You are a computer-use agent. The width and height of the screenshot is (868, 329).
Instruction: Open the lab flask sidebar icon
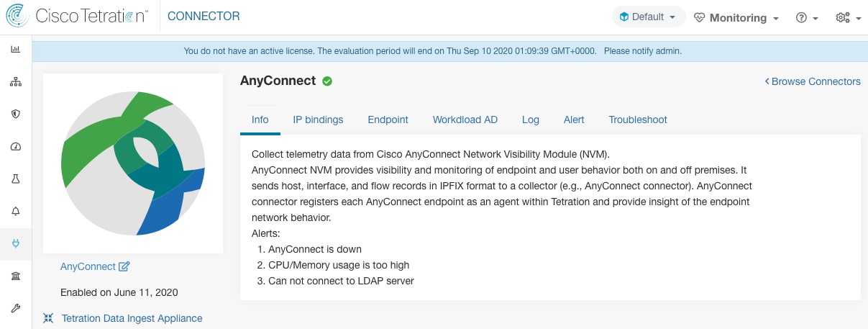(16, 179)
